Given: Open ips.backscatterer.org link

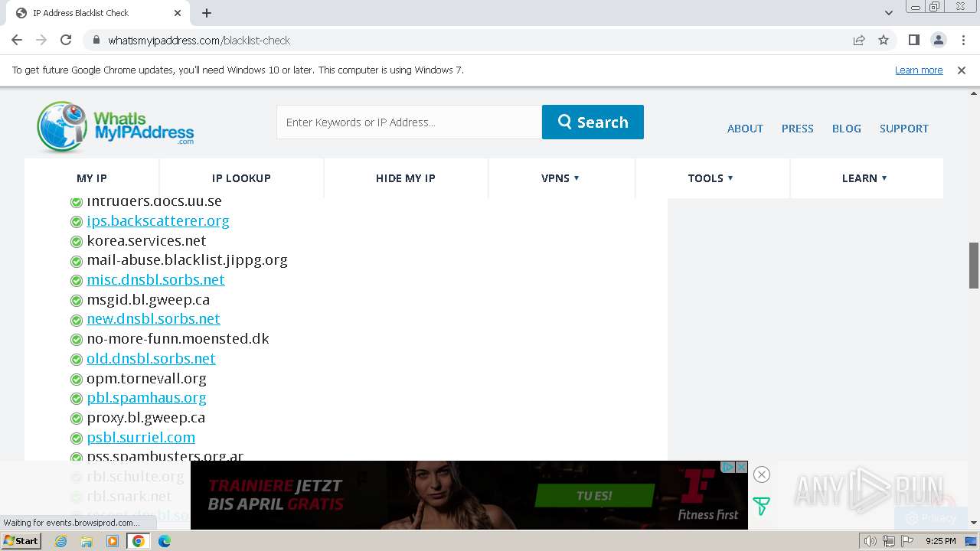Looking at the screenshot, I should 158,221.
